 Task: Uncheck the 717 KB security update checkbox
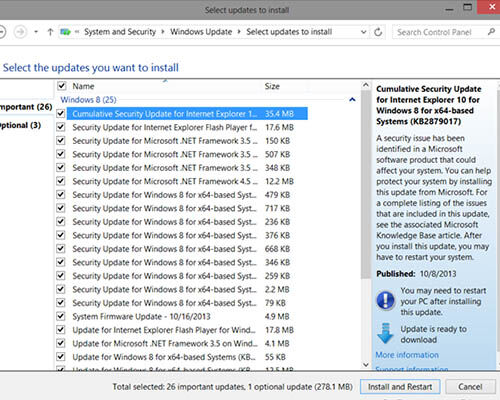[61, 208]
